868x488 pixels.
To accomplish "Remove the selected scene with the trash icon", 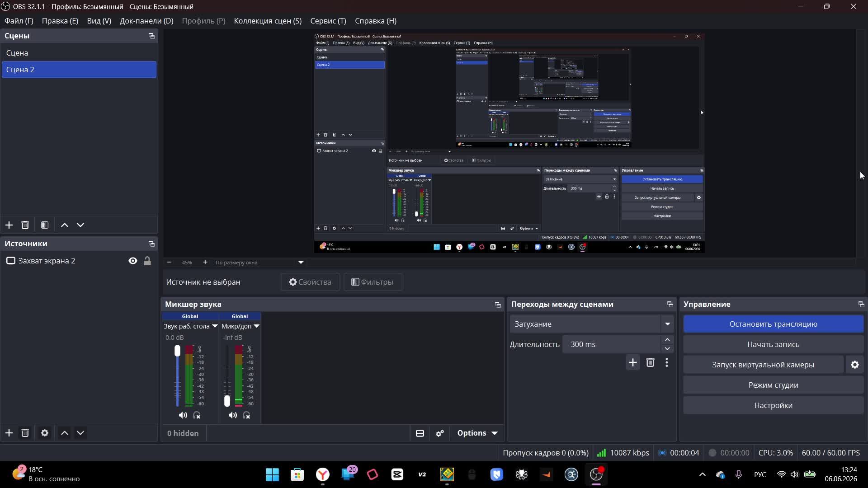I will click(25, 225).
